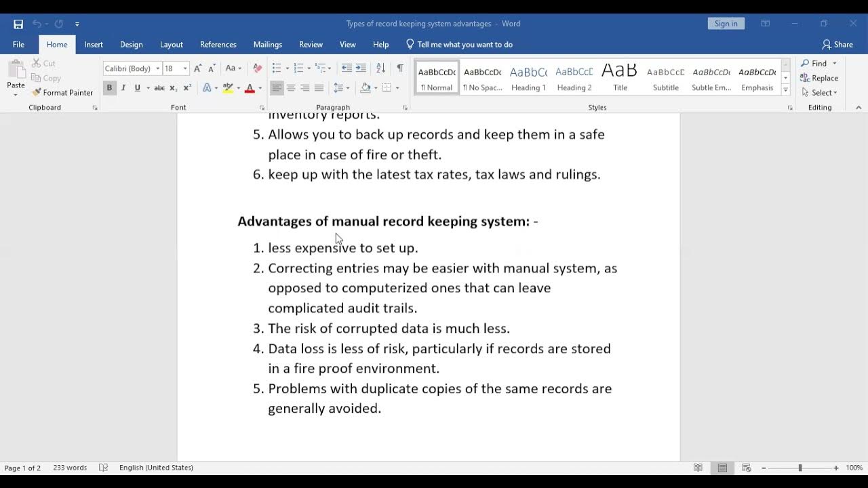Toggle Bold formatting

point(108,88)
